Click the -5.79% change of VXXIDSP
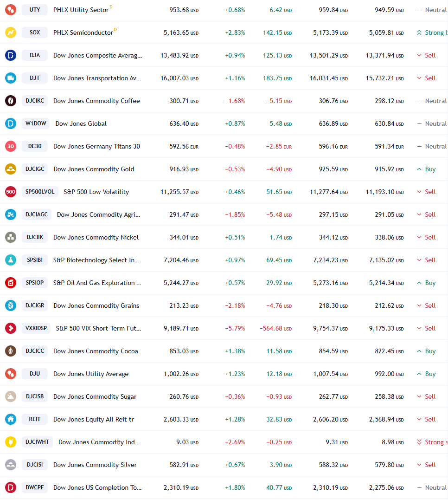 [x=235, y=328]
